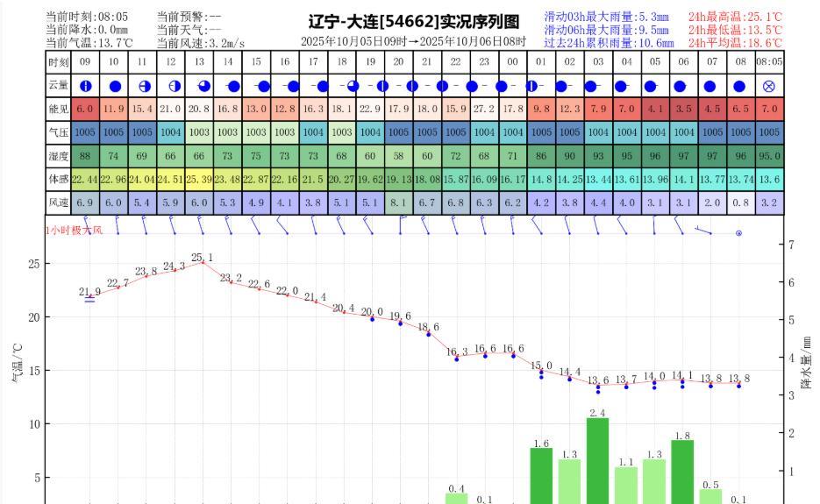
Task: Click the 能见 row header
Action: (x=59, y=109)
